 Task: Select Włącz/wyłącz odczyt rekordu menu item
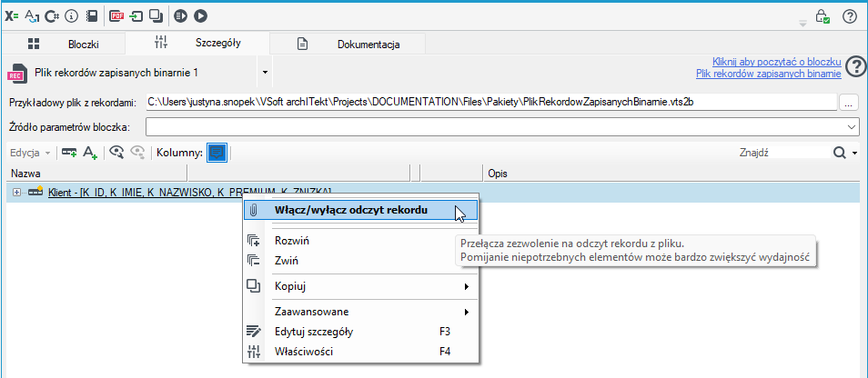(x=360, y=210)
